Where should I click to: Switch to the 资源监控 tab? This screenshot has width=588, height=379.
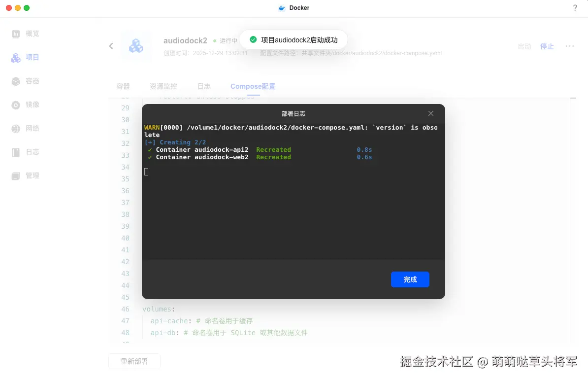coord(163,86)
